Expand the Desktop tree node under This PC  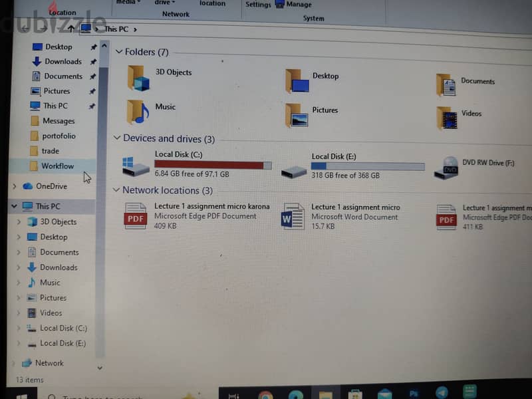[19, 237]
